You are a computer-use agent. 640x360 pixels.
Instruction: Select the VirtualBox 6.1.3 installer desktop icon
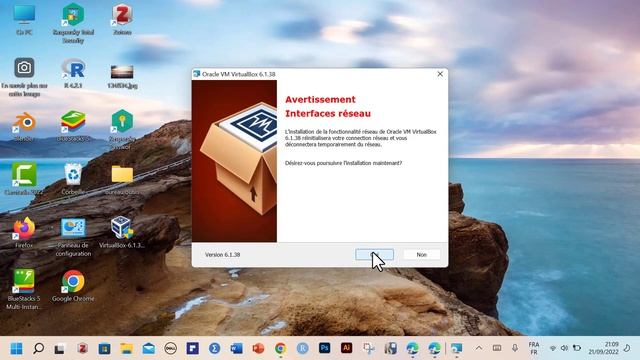(122, 233)
